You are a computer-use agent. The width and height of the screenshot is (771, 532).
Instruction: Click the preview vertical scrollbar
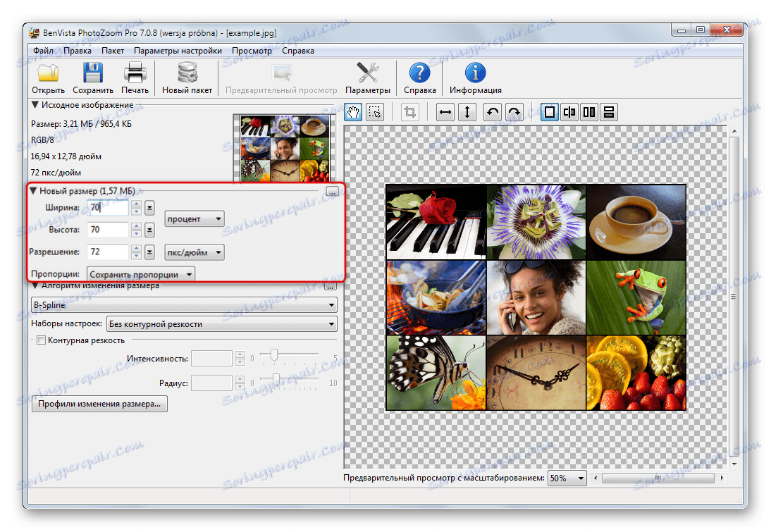(734, 297)
